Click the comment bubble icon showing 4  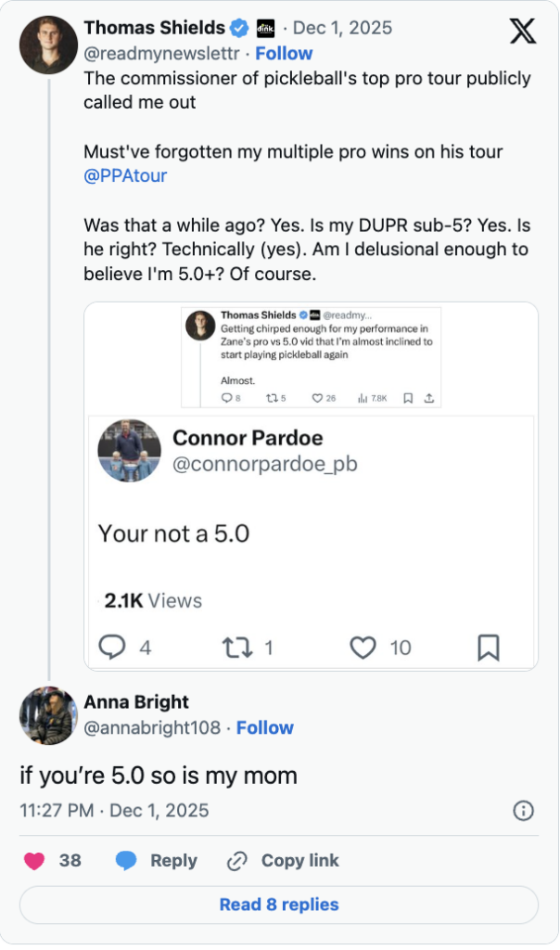click(x=112, y=647)
